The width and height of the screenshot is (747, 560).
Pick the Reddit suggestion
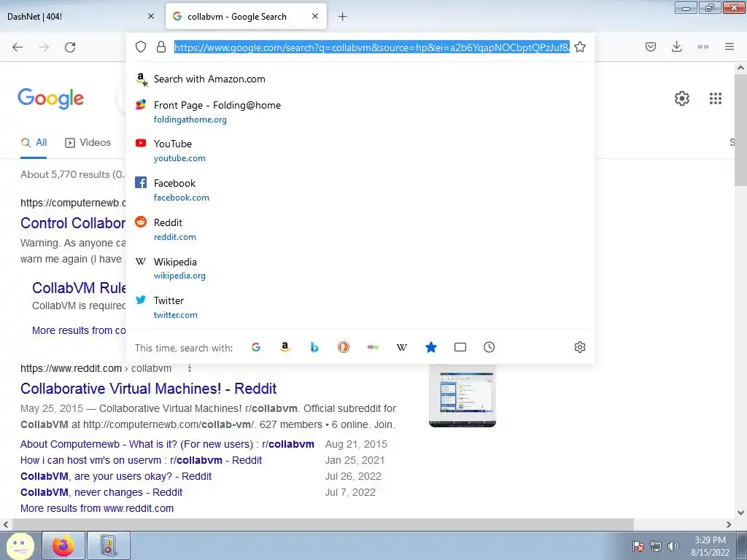[x=360, y=229]
